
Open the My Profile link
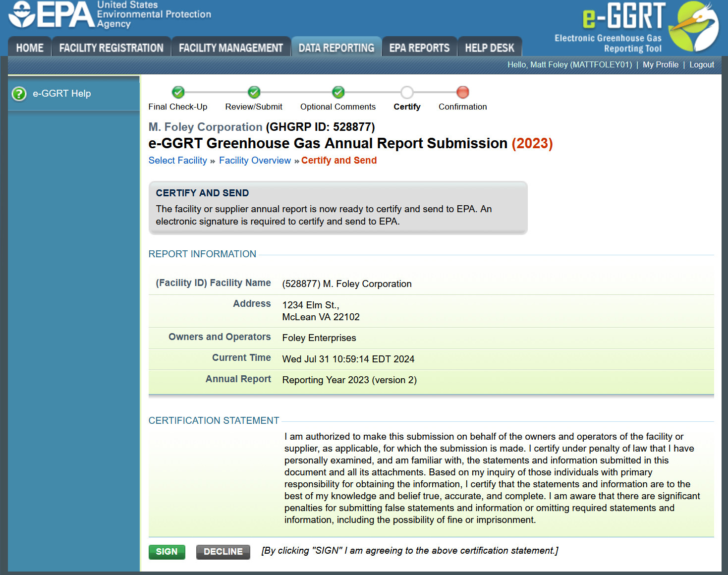click(661, 64)
